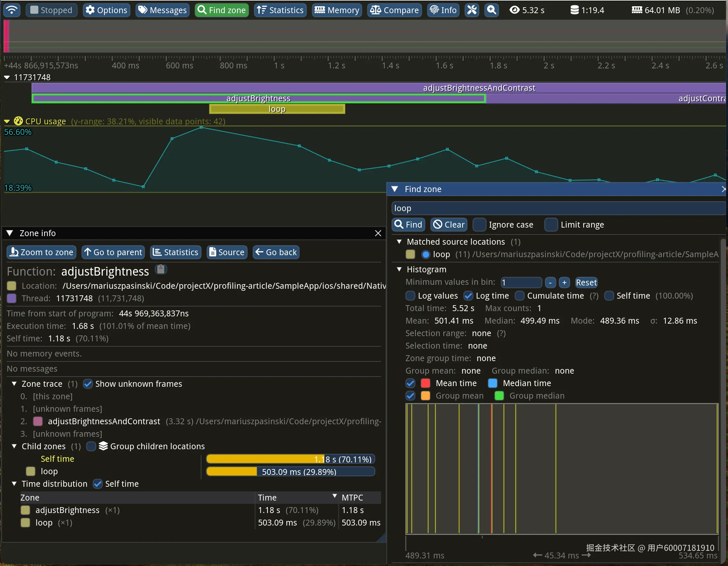Click Zoom to zone button
The width and height of the screenshot is (728, 566).
click(41, 252)
